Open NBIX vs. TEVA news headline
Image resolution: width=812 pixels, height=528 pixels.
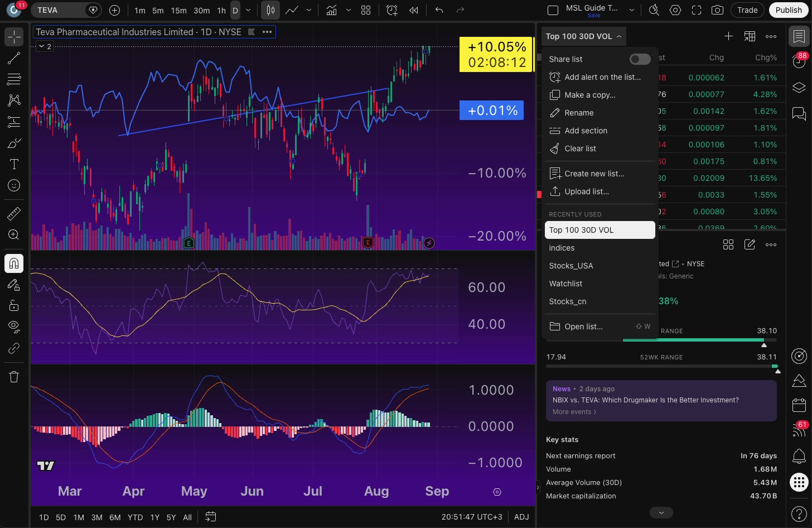(645, 400)
